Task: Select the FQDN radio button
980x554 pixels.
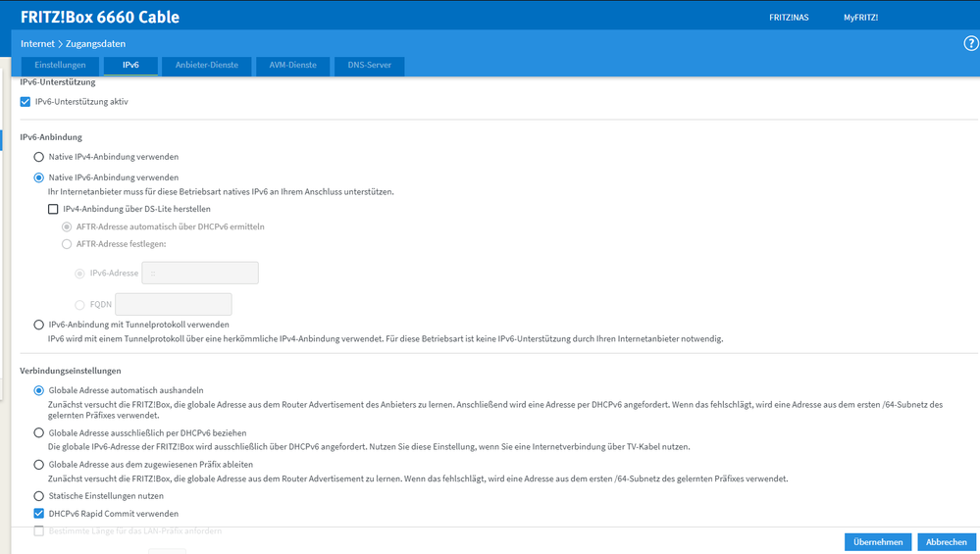Action: pos(79,305)
